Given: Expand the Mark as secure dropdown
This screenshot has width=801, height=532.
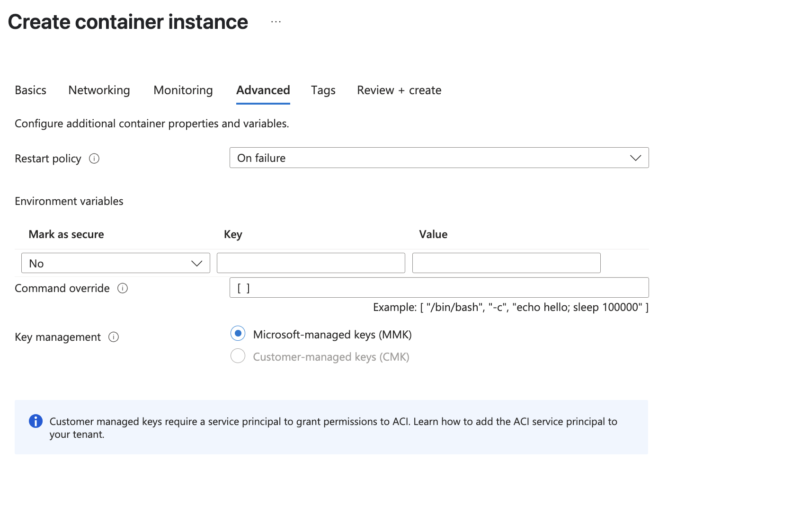Looking at the screenshot, I should tap(116, 263).
